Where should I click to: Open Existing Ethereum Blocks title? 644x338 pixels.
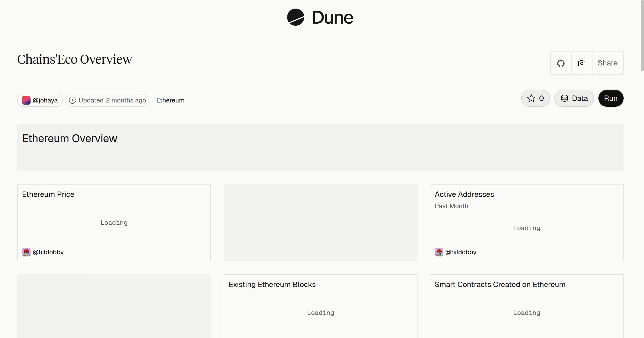[272, 284]
